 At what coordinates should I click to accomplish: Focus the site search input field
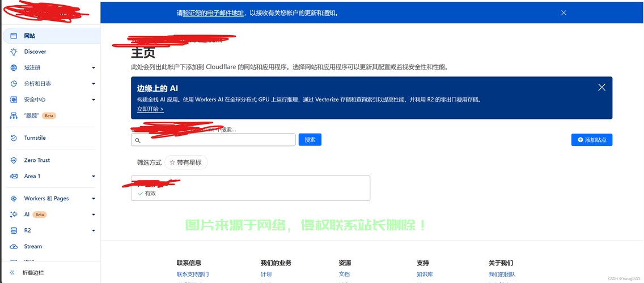[213, 139]
